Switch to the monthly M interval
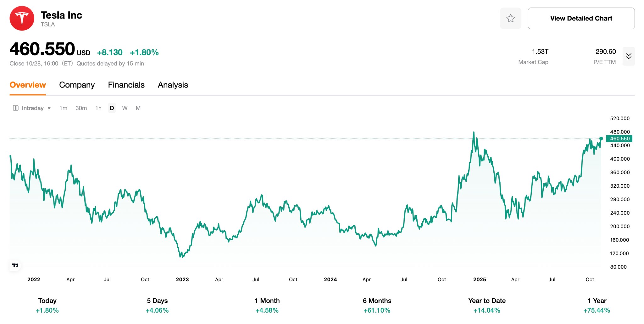The width and height of the screenshot is (644, 324). (138, 108)
